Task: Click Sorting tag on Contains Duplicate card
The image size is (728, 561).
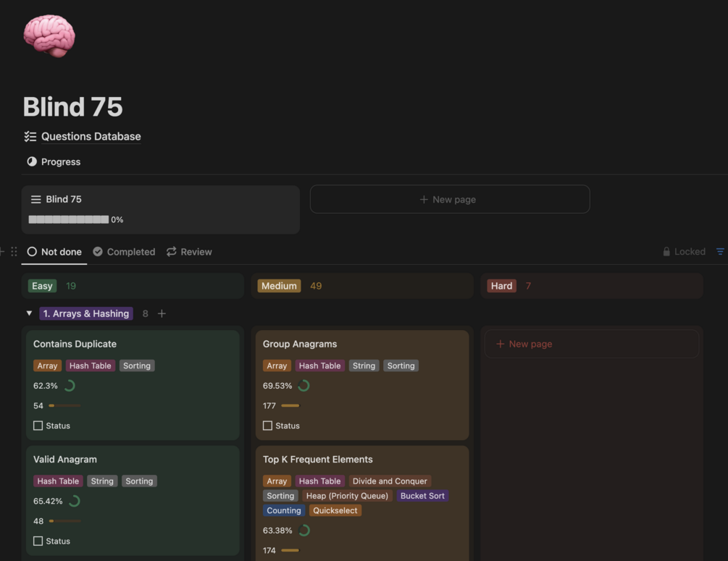Action: click(x=137, y=366)
